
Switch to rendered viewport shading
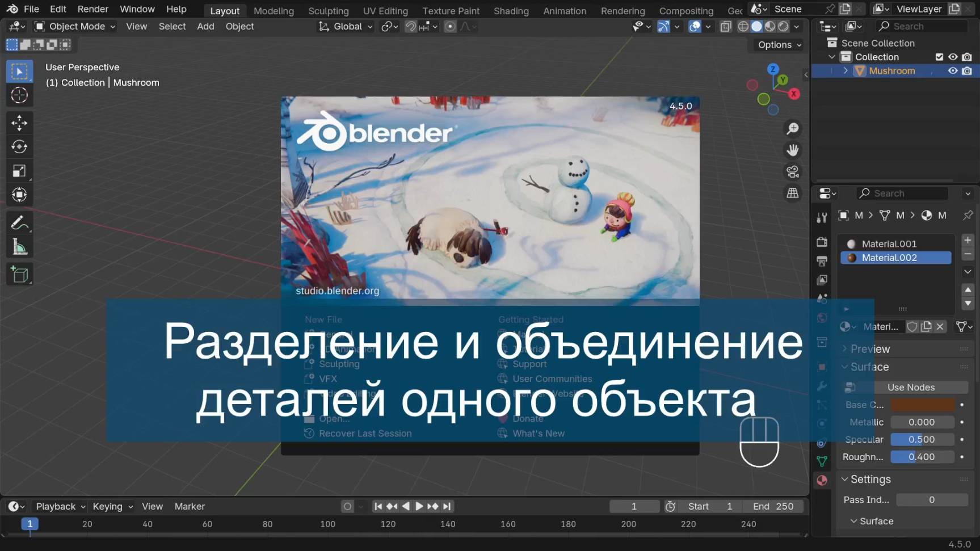tap(783, 26)
